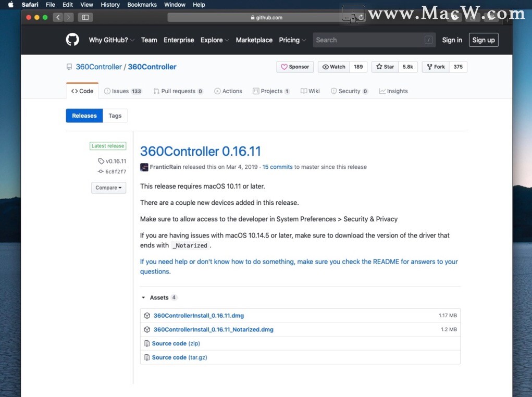
Task: Click the 189 watchers count
Action: click(x=358, y=67)
